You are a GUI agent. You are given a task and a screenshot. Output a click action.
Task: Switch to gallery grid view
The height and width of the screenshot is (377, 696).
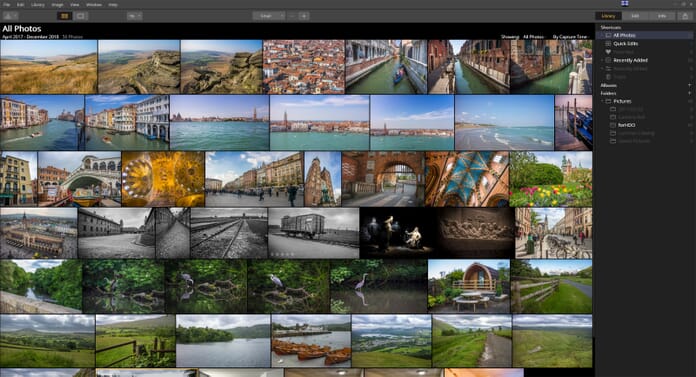pos(64,16)
